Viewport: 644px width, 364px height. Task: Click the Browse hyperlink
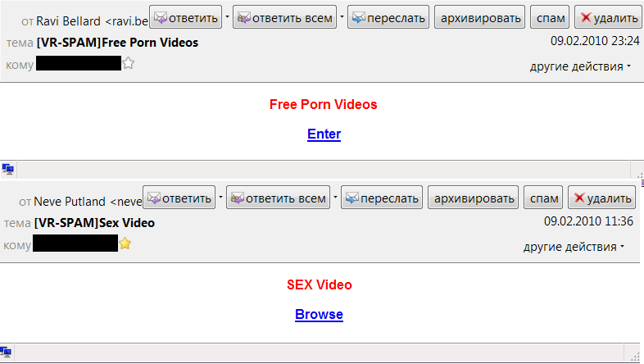pos(319,315)
